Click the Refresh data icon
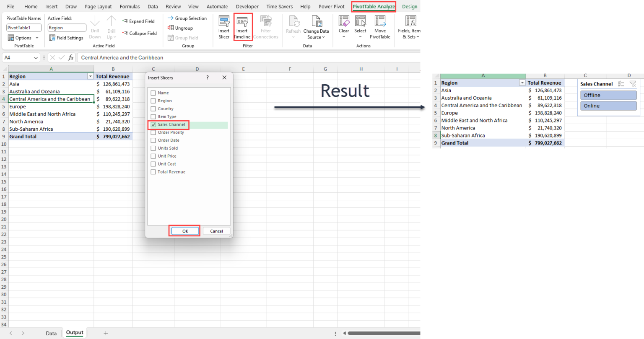This screenshot has height=339, width=644. 293,21
